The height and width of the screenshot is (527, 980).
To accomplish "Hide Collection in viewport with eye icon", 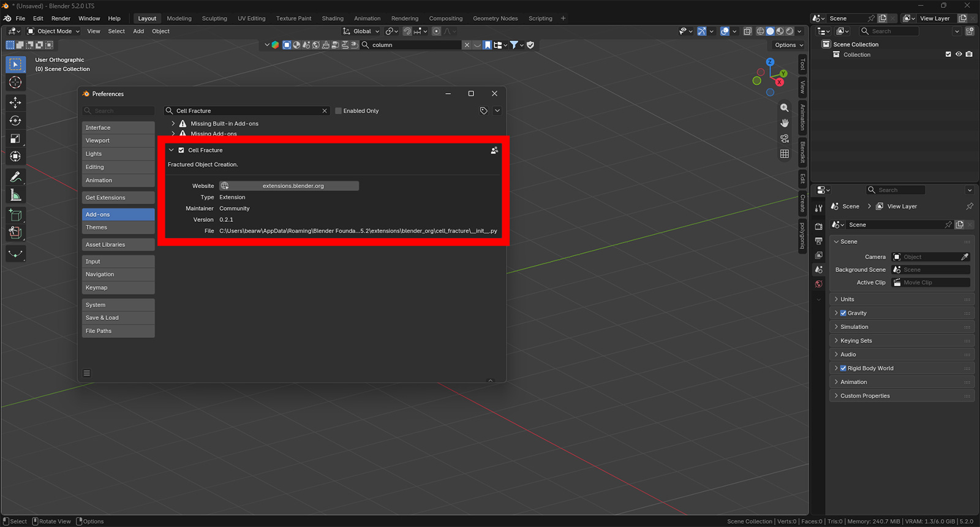I will (x=959, y=55).
